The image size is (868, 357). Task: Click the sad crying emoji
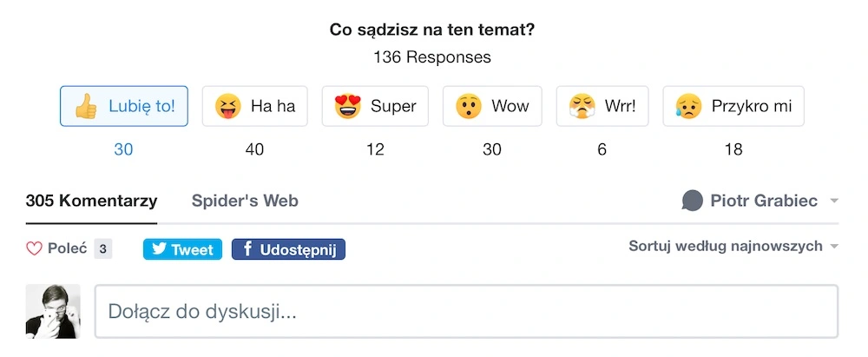tap(688, 106)
